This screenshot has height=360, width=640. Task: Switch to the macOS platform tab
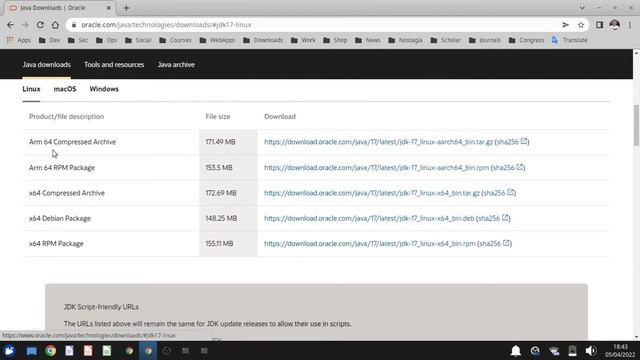click(65, 89)
